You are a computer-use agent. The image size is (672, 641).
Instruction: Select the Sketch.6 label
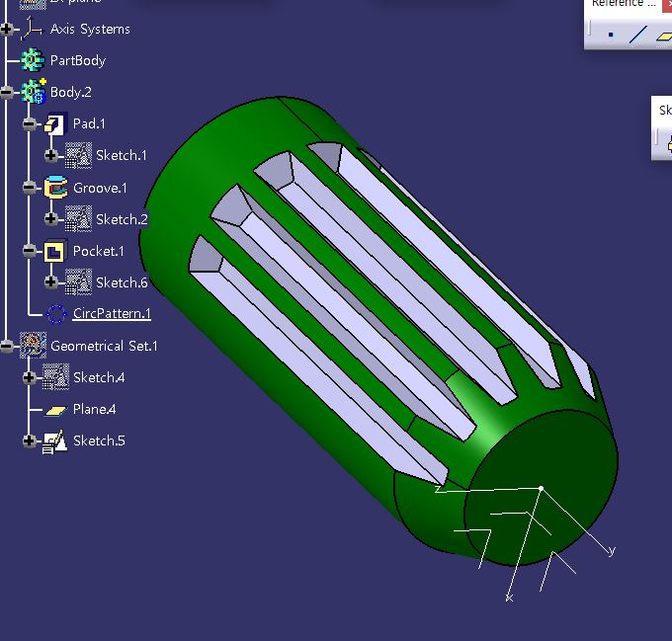point(122,282)
